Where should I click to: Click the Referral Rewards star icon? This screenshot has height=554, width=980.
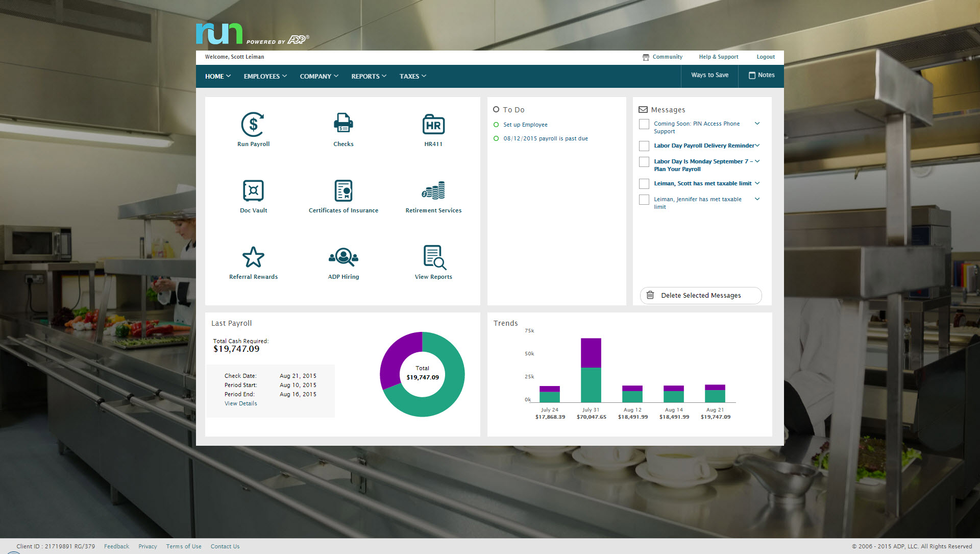[x=253, y=257]
